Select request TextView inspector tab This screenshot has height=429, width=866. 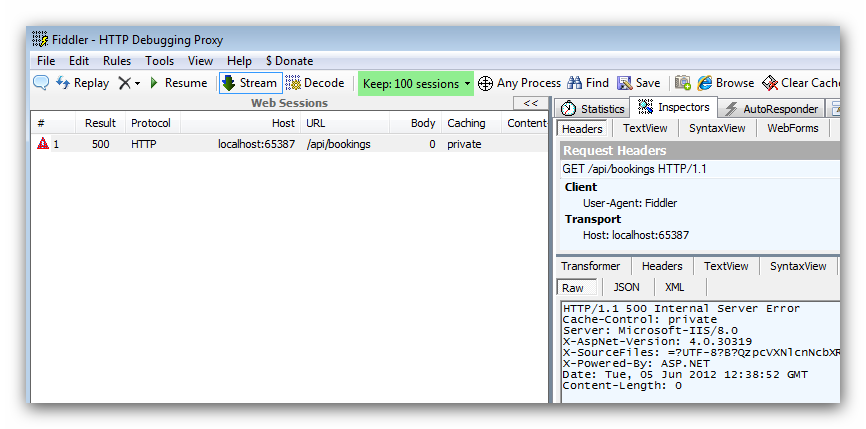(x=645, y=128)
